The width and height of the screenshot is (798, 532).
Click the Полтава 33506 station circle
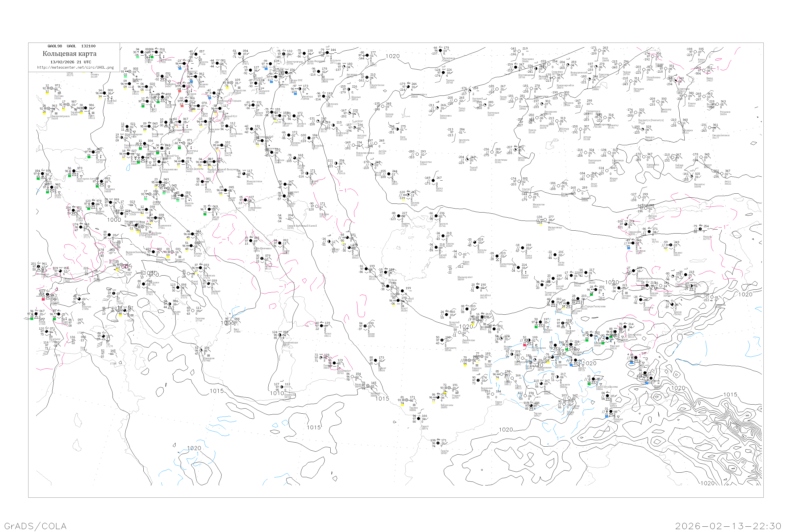click(52, 88)
